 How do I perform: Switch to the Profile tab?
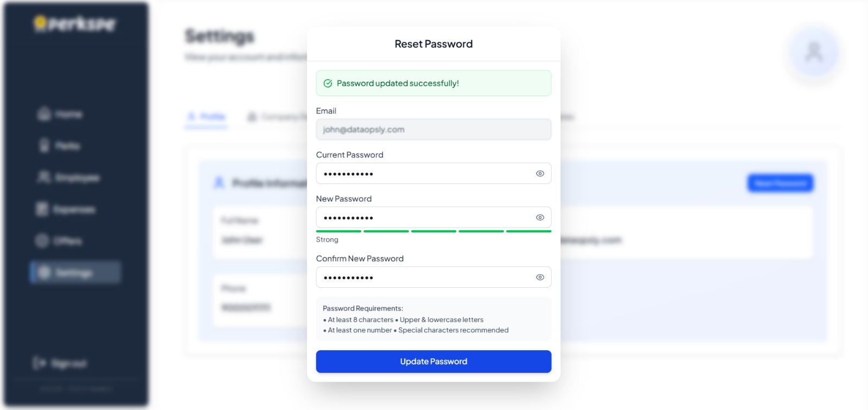[x=206, y=117]
